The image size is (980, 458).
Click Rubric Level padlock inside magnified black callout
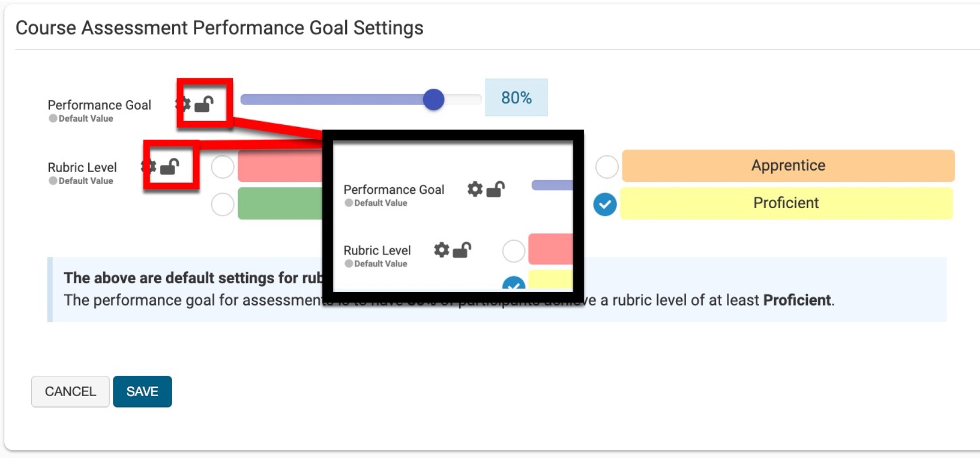(x=461, y=250)
